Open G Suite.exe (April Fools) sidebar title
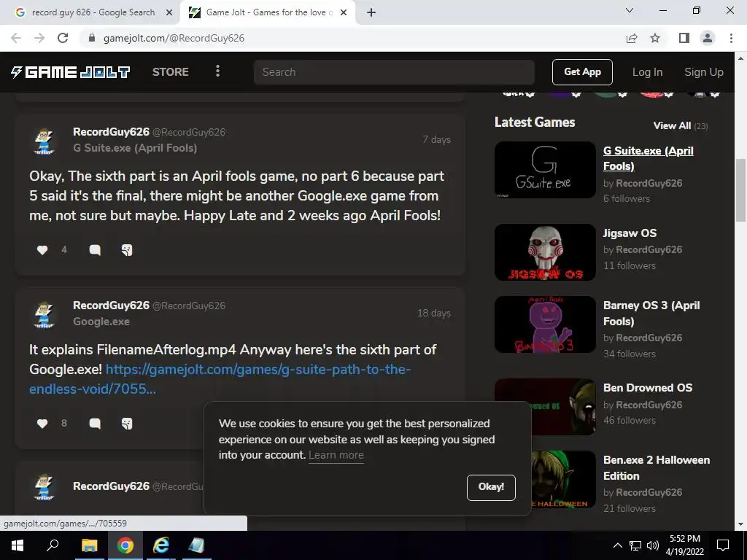This screenshot has width=747, height=560. [x=648, y=158]
